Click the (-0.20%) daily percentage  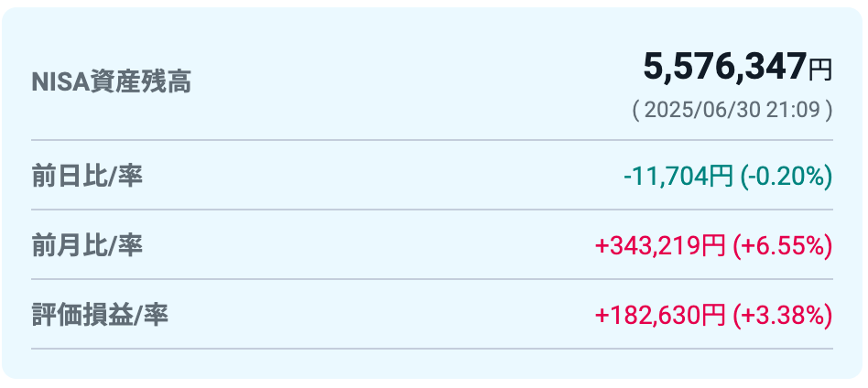click(x=787, y=177)
